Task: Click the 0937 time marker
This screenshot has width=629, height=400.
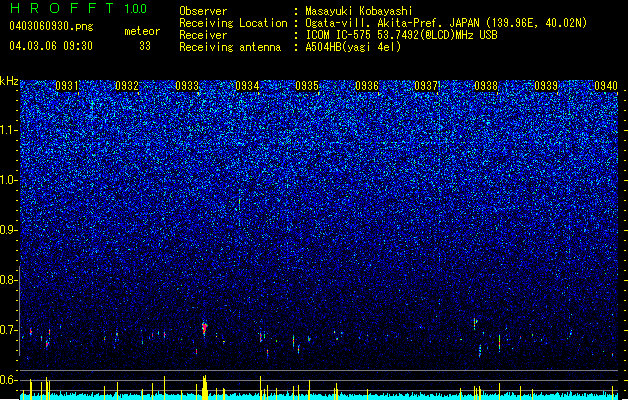Action: click(x=426, y=86)
